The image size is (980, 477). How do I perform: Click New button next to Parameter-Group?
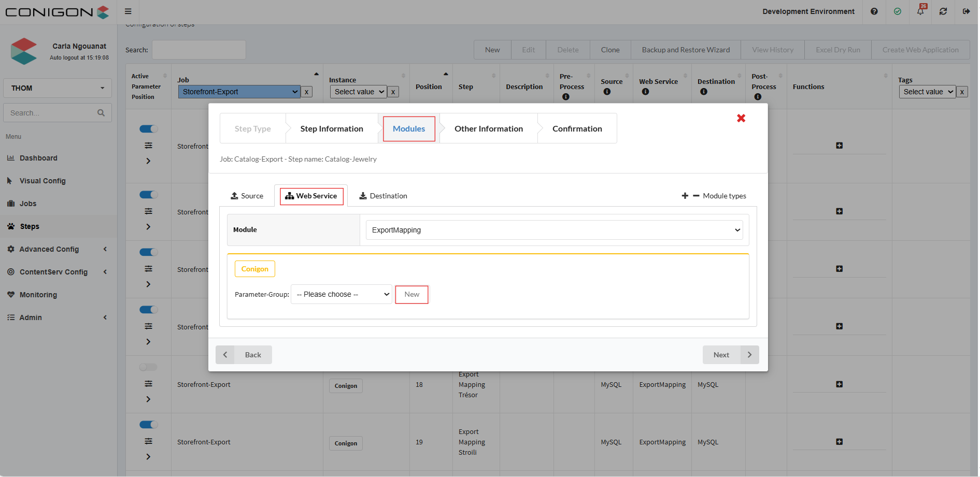(411, 294)
